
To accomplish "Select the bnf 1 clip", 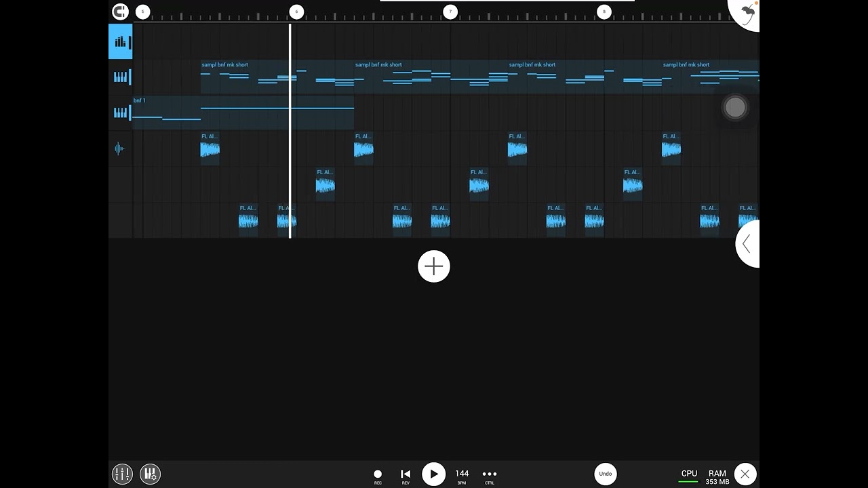I will pyautogui.click(x=243, y=113).
